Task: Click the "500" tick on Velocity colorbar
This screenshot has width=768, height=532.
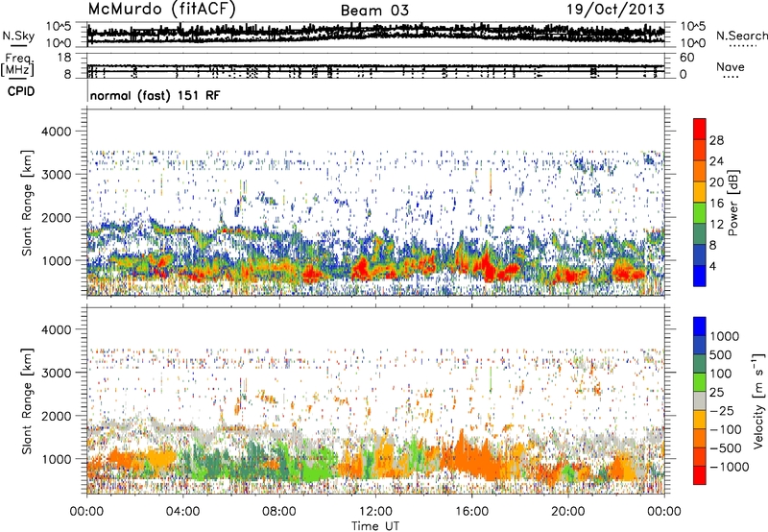Action: (x=721, y=355)
